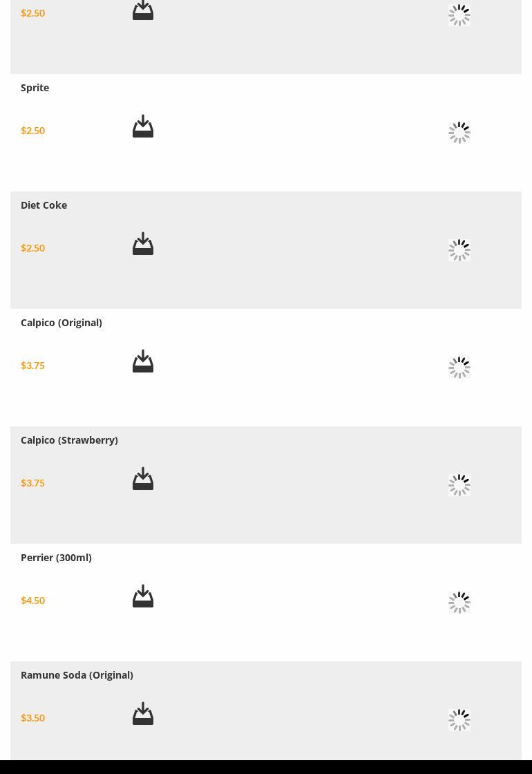Click the Sprite item name
Image resolution: width=532 pixels, height=774 pixels.
[x=35, y=88]
